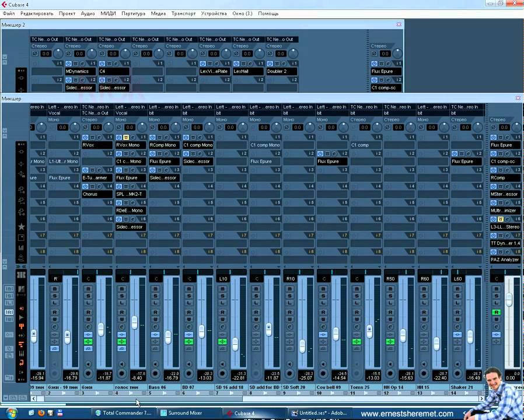The image size is (524, 420).
Task: Toggle power of Doubler 2 insert in Mixer 2
Action: pos(270,64)
